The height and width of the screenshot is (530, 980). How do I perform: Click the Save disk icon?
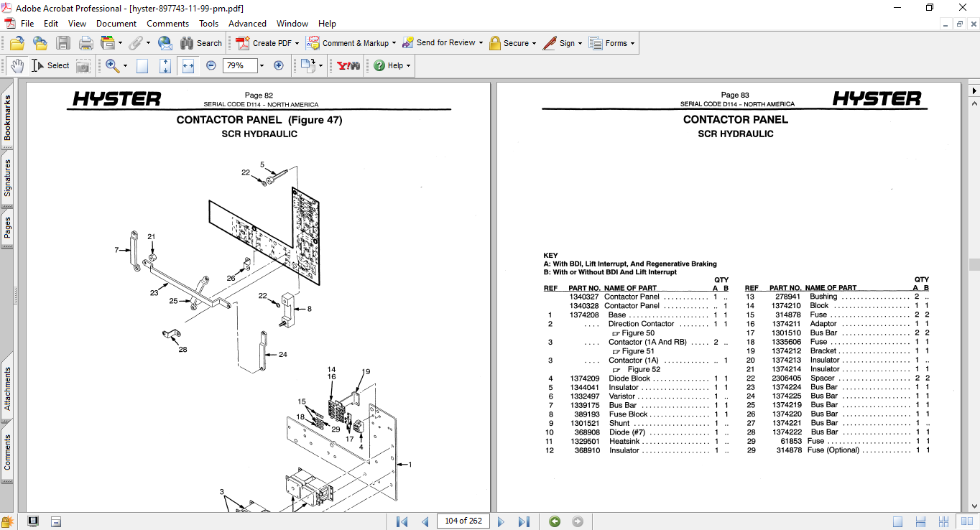(63, 43)
